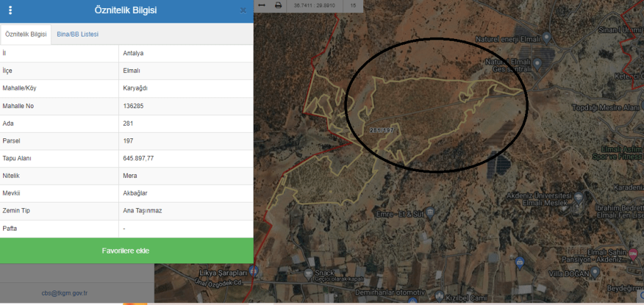Click the print map icon
Image resolution: width=644 pixels, height=305 pixels.
pyautogui.click(x=278, y=6)
